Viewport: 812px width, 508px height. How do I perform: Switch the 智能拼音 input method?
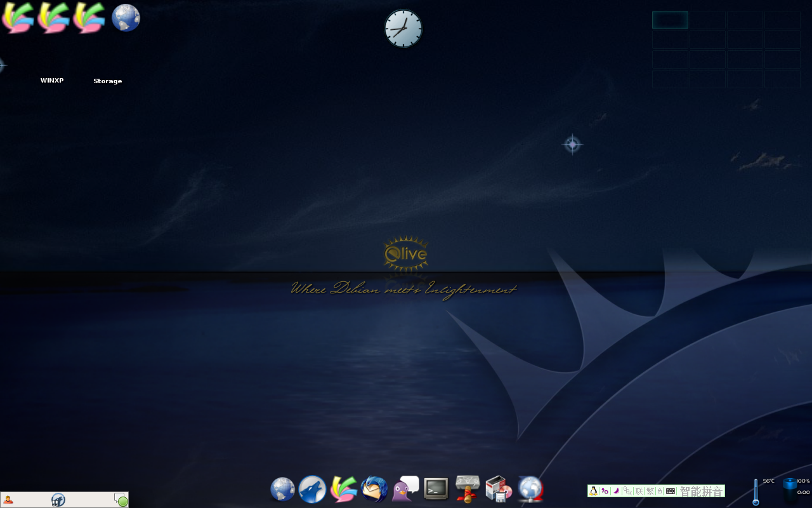[701, 491]
